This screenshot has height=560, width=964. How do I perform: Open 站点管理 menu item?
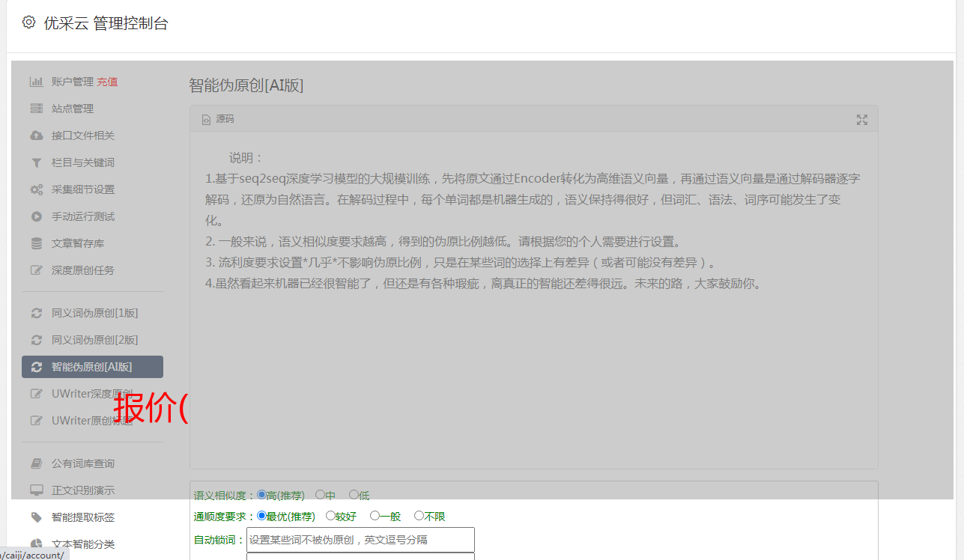pos(73,109)
